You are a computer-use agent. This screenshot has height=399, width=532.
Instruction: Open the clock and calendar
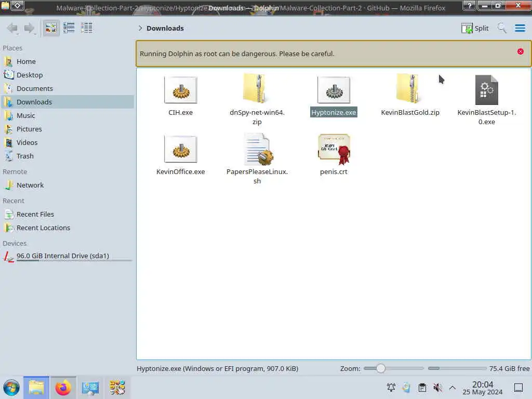(x=483, y=388)
